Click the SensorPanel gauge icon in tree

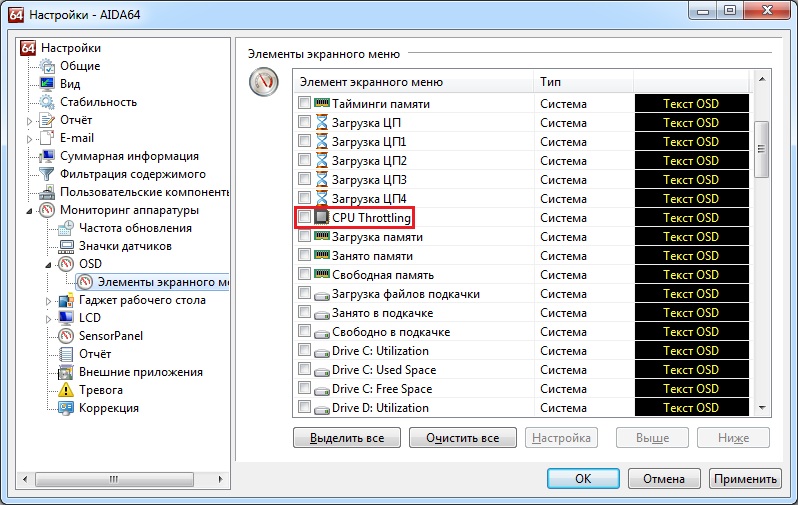pos(67,336)
